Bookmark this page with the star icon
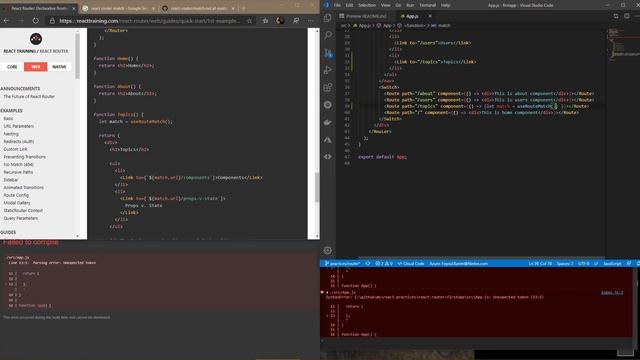640x360 pixels. point(249,21)
